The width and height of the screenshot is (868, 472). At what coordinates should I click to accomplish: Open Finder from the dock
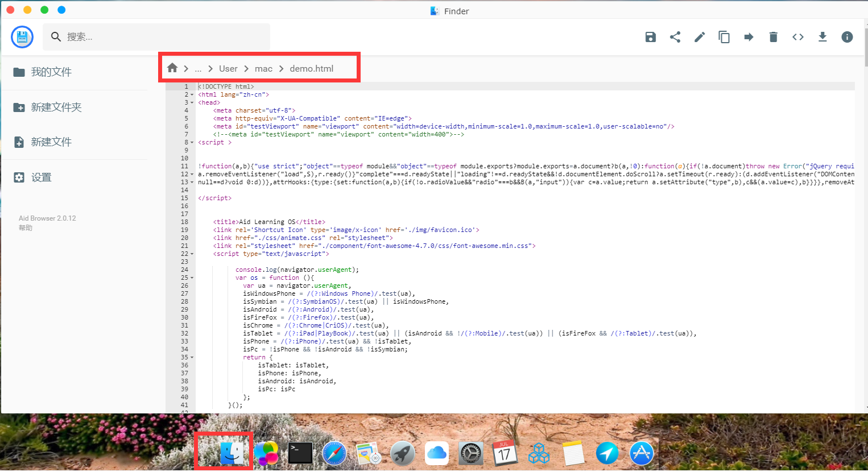tap(232, 453)
